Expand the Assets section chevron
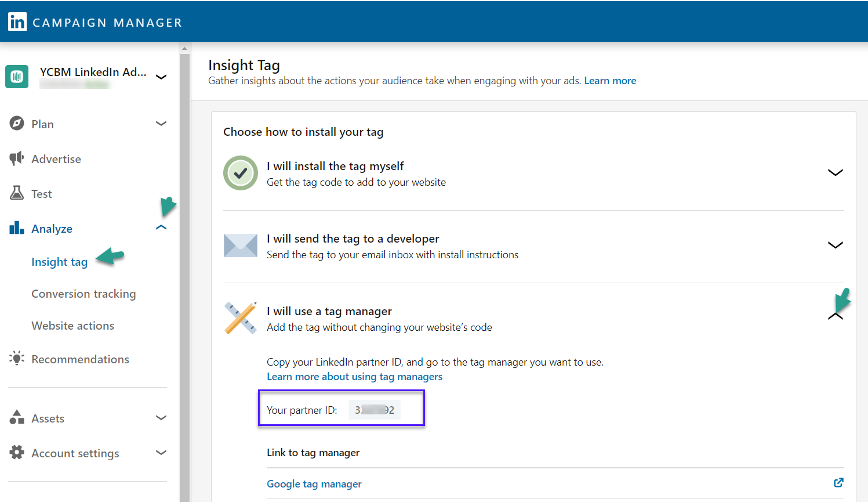Image resolution: width=868 pixels, height=502 pixels. point(161,417)
